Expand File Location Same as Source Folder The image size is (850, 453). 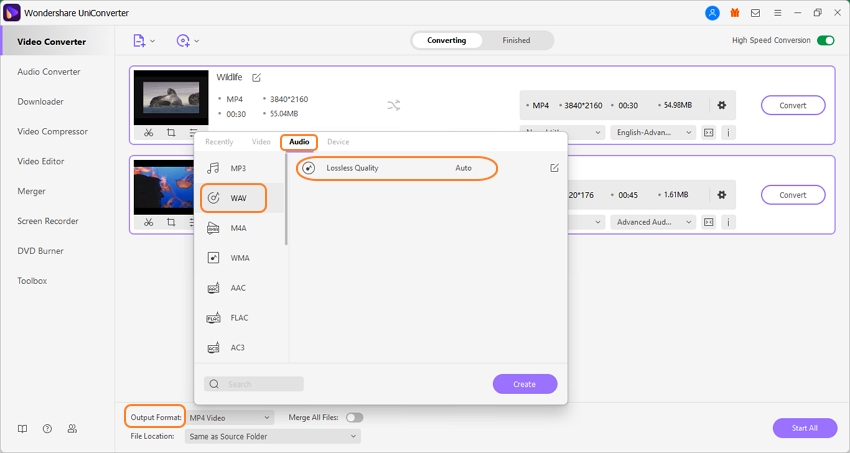[273, 436]
